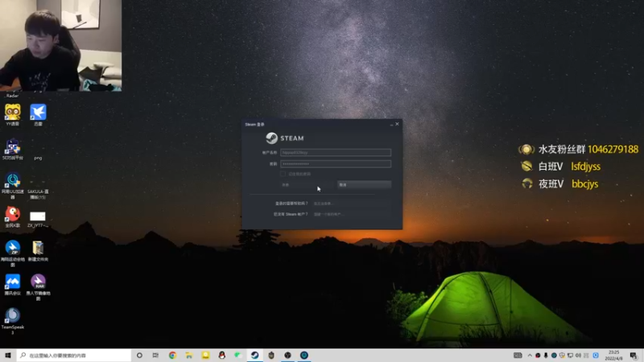
Task: Launch Chrome from the taskbar
Action: (172, 355)
